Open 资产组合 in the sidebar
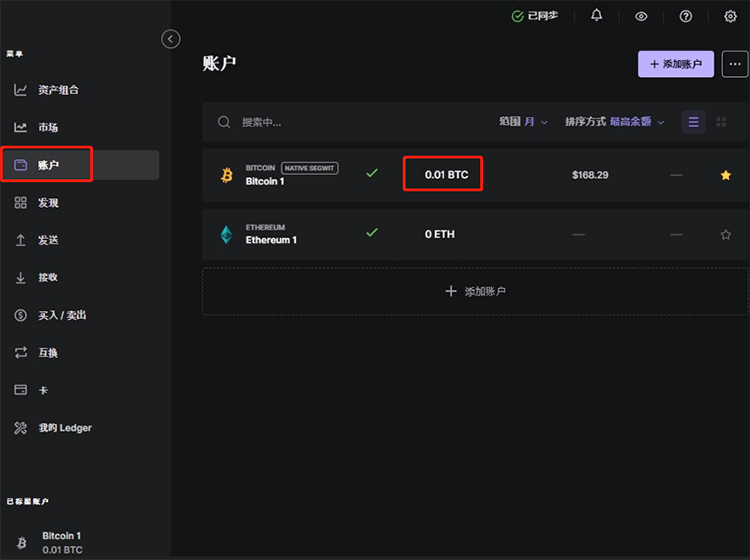The image size is (750, 560). coord(58,90)
